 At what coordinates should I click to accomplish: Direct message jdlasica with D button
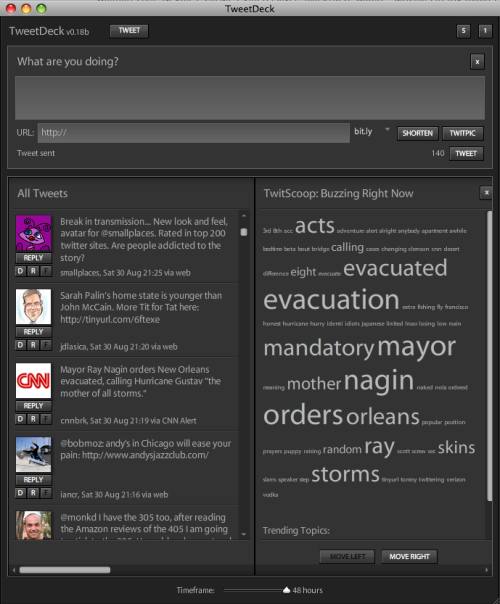coord(21,345)
